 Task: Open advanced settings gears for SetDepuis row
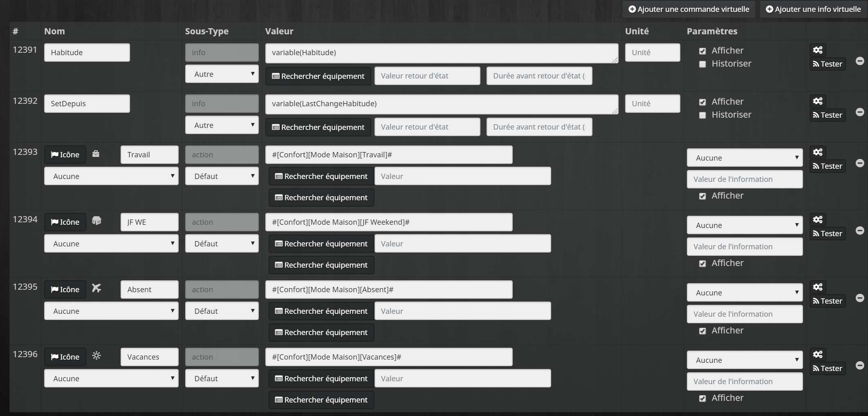pos(818,101)
